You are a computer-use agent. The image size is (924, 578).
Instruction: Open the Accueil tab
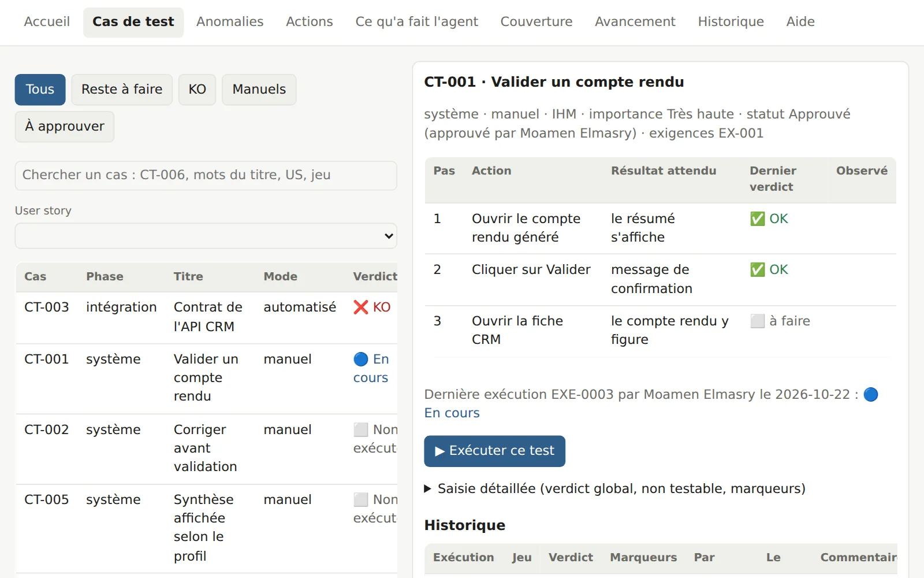click(x=47, y=22)
